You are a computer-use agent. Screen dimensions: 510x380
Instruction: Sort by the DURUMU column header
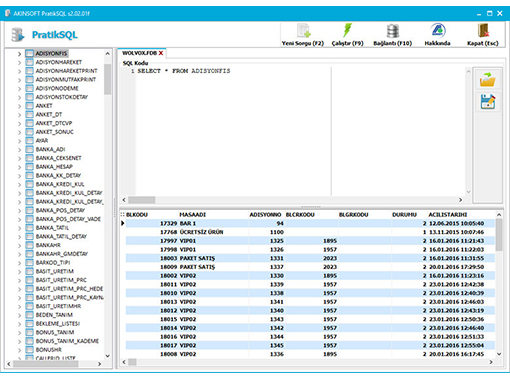404,215
